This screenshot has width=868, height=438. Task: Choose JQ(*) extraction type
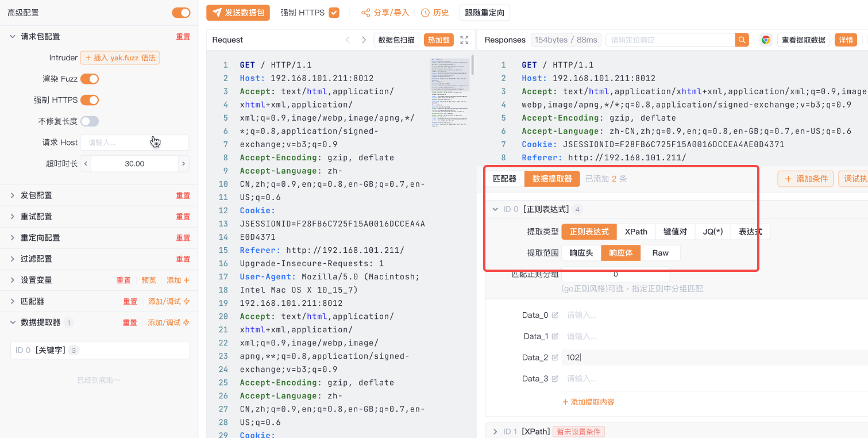coord(713,232)
